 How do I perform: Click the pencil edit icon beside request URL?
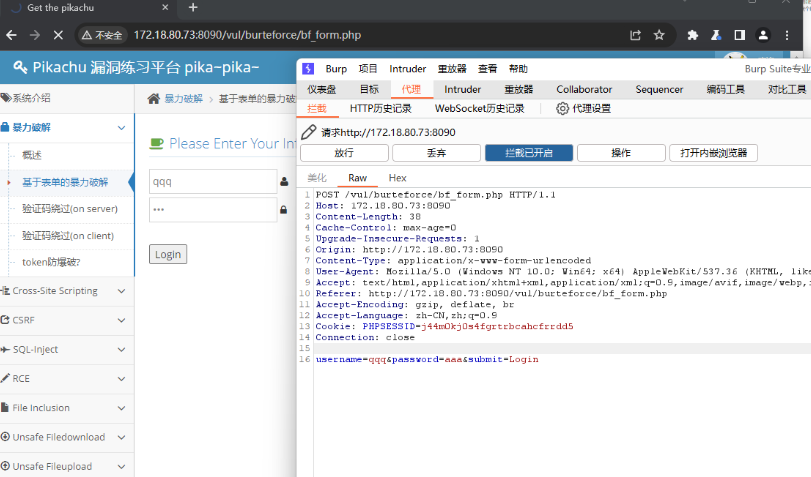(309, 132)
